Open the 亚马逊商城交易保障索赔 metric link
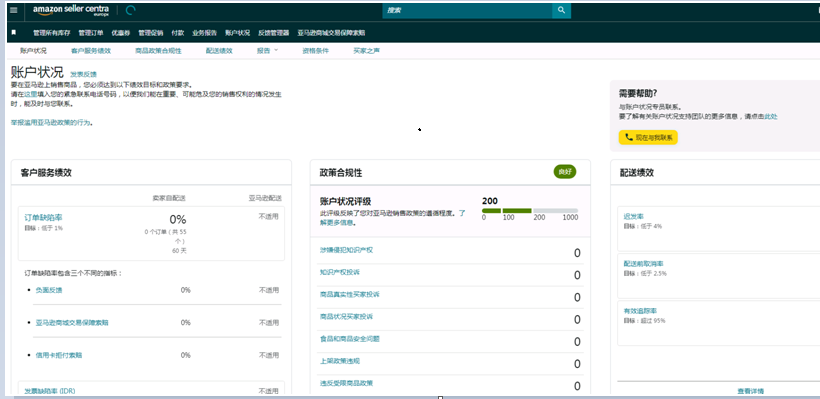 72,323
